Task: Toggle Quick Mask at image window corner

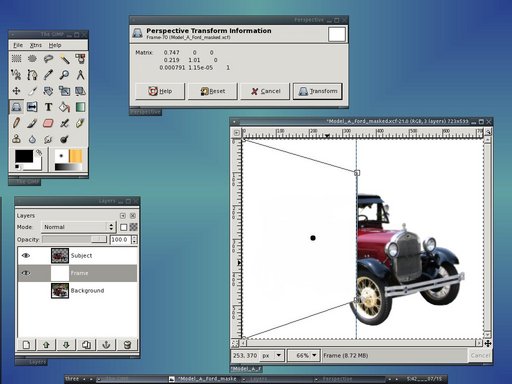Action: pyautogui.click(x=235, y=343)
